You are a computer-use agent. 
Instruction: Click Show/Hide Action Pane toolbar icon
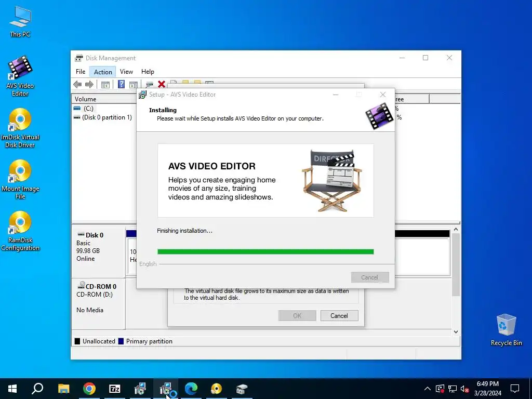point(134,85)
